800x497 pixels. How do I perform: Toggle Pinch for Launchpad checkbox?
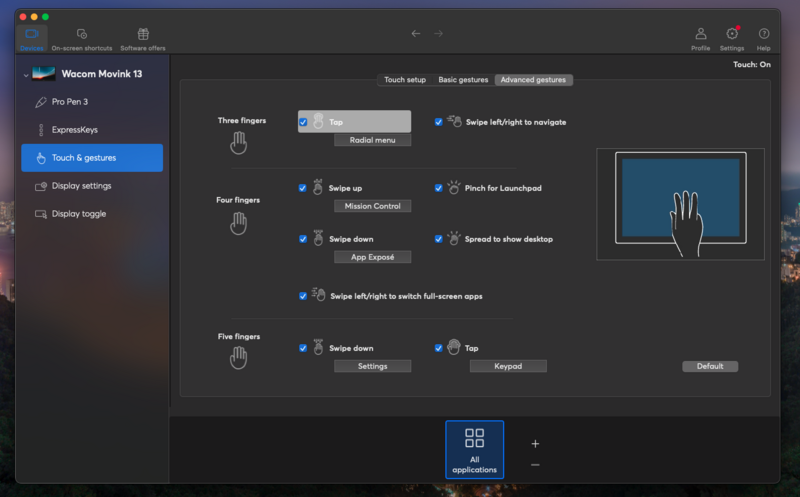click(438, 188)
